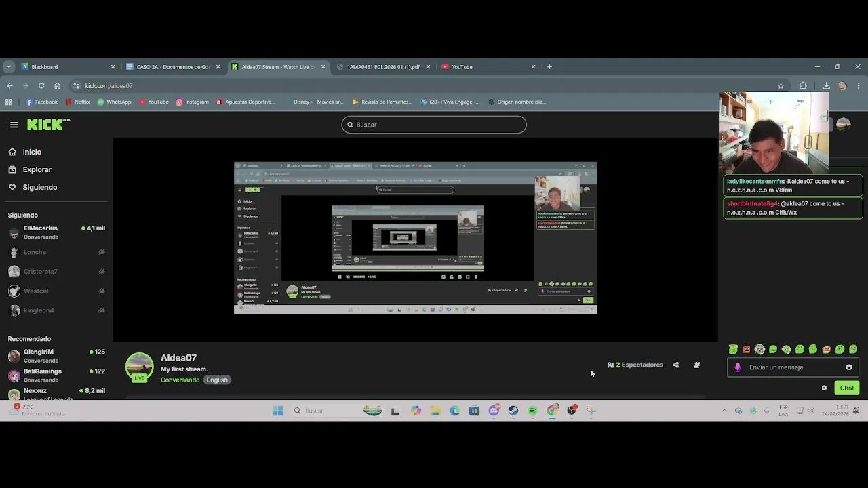Open the Windows Start menu
The height and width of the screenshot is (488, 868).
pyautogui.click(x=277, y=411)
